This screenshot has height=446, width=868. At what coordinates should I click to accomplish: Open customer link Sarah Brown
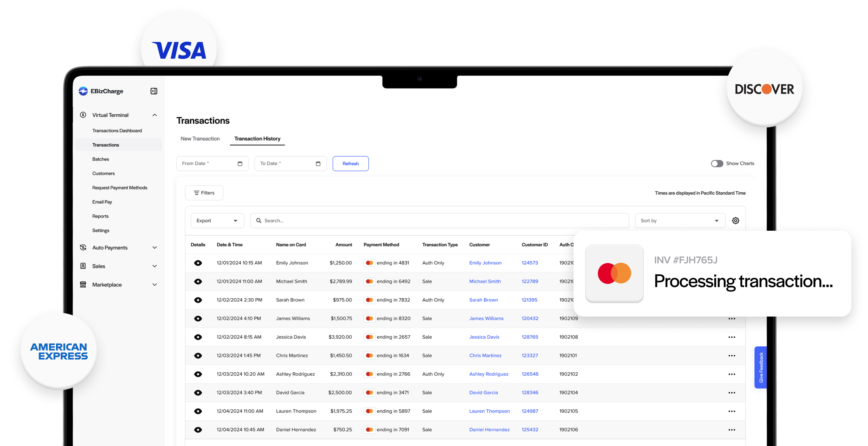[x=484, y=300]
